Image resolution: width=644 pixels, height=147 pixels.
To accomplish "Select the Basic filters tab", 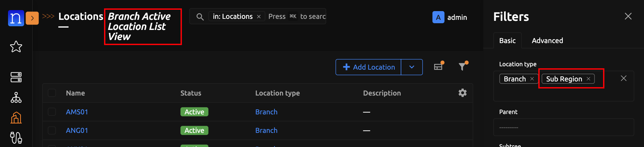I will (x=507, y=41).
